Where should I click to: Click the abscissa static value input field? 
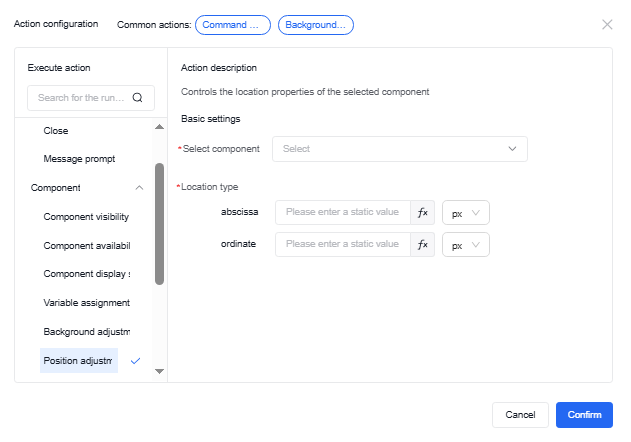point(342,213)
